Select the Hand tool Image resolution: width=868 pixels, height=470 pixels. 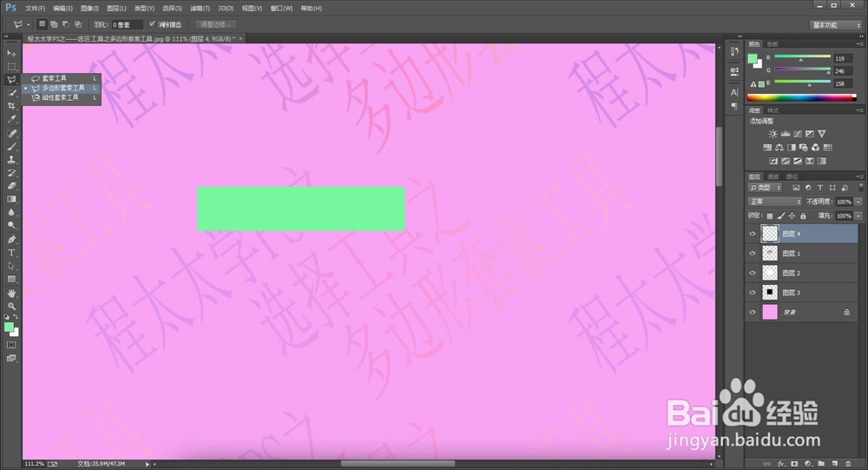11,293
